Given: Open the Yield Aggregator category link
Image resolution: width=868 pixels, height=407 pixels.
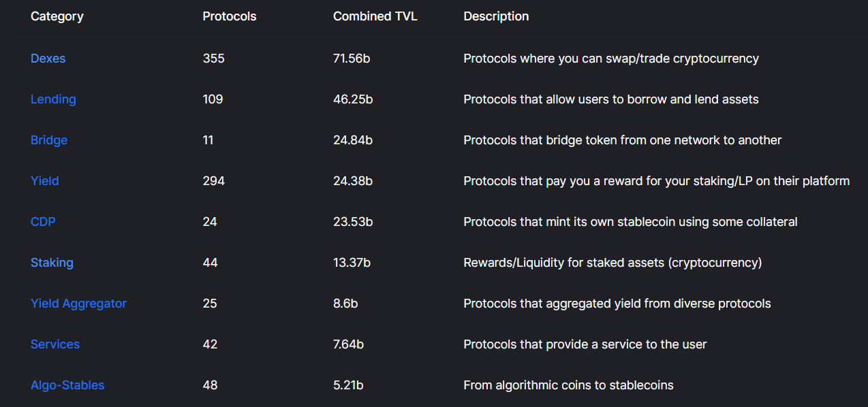Looking at the screenshot, I should click(78, 304).
